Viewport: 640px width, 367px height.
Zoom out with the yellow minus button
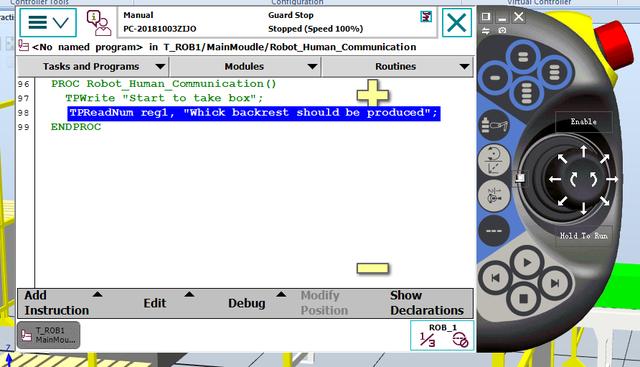[372, 268]
